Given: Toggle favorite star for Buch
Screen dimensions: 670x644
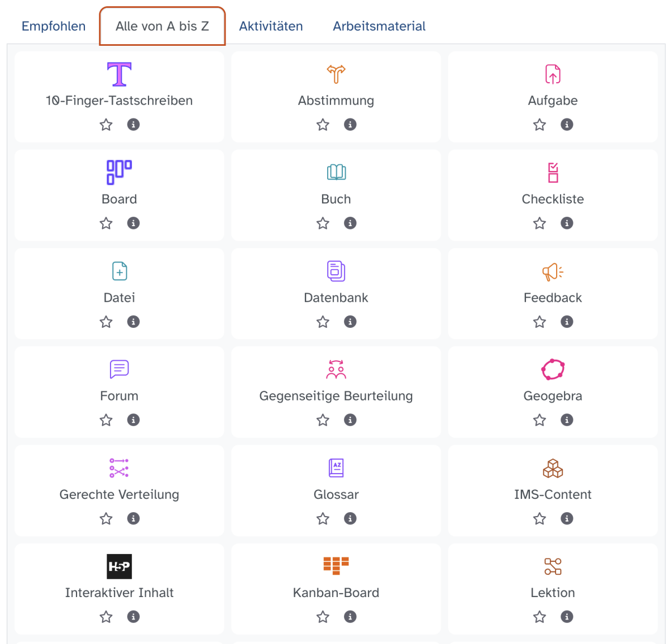Looking at the screenshot, I should pyautogui.click(x=323, y=223).
